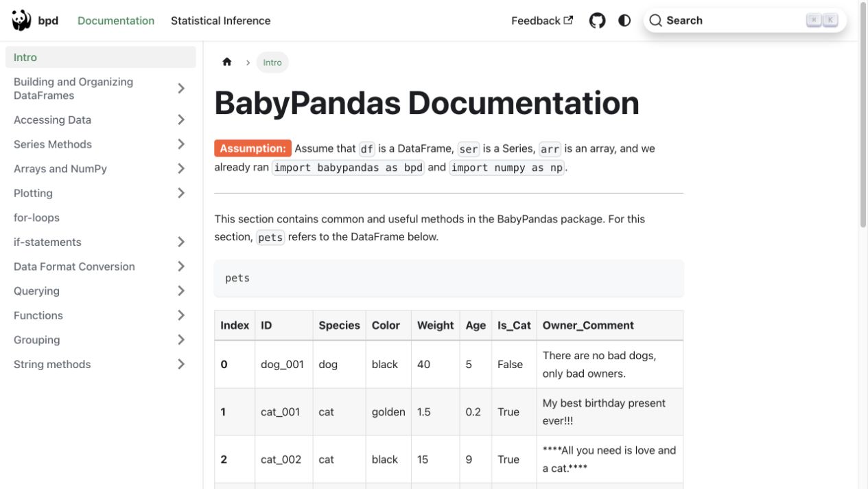Image resolution: width=868 pixels, height=489 pixels.
Task: Open the Arrays and NumPy section
Action: (x=60, y=168)
